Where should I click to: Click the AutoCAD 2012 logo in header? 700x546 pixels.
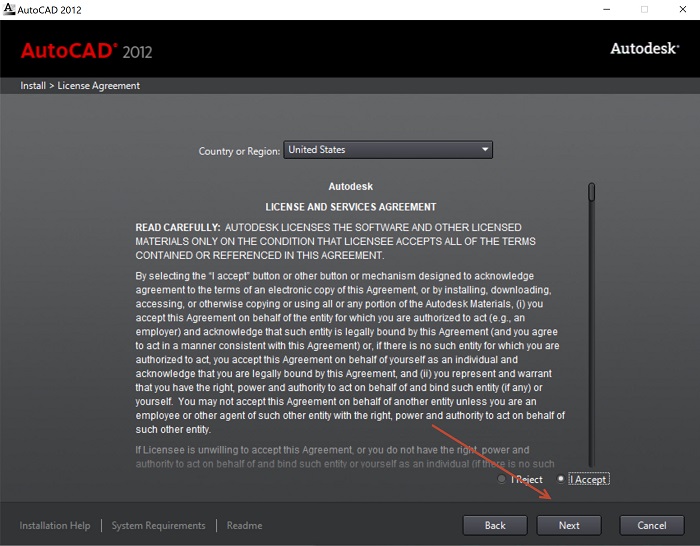pyautogui.click(x=86, y=50)
